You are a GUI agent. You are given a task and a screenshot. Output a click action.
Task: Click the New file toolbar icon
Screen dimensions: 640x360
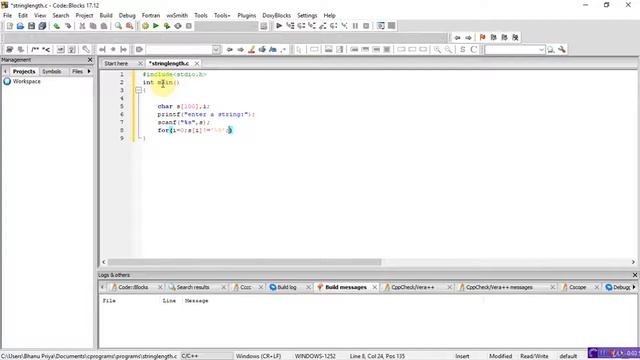(9, 26)
